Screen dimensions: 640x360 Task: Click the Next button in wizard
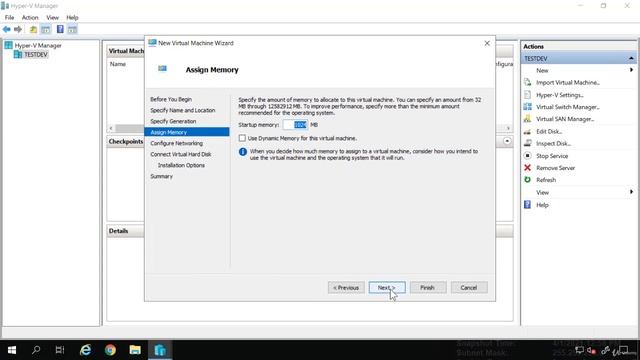(x=387, y=288)
